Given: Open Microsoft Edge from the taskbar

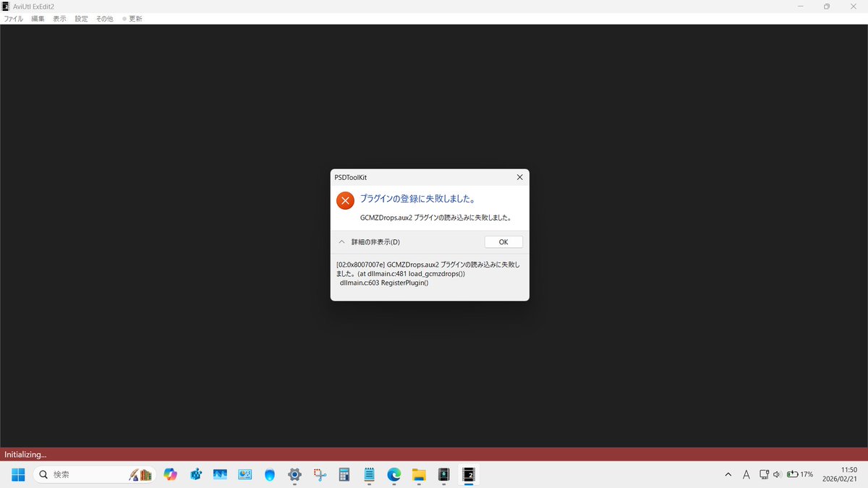Looking at the screenshot, I should (x=394, y=474).
